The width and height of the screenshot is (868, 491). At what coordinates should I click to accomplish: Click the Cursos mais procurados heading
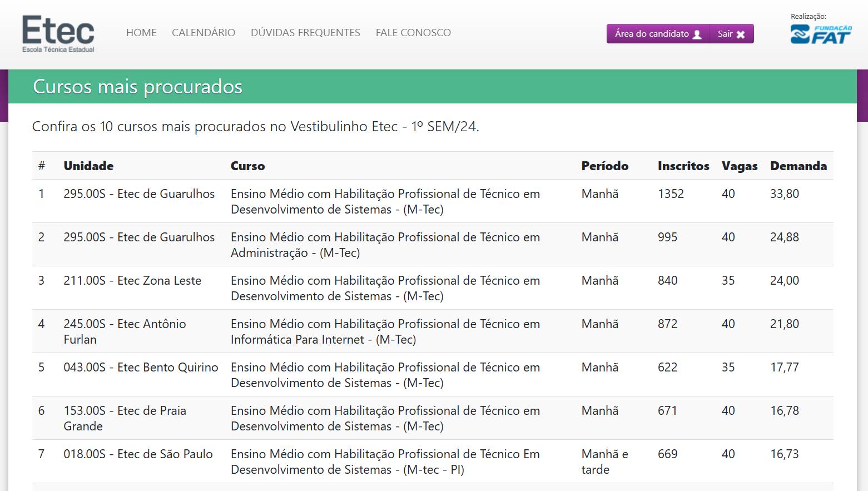tap(137, 87)
